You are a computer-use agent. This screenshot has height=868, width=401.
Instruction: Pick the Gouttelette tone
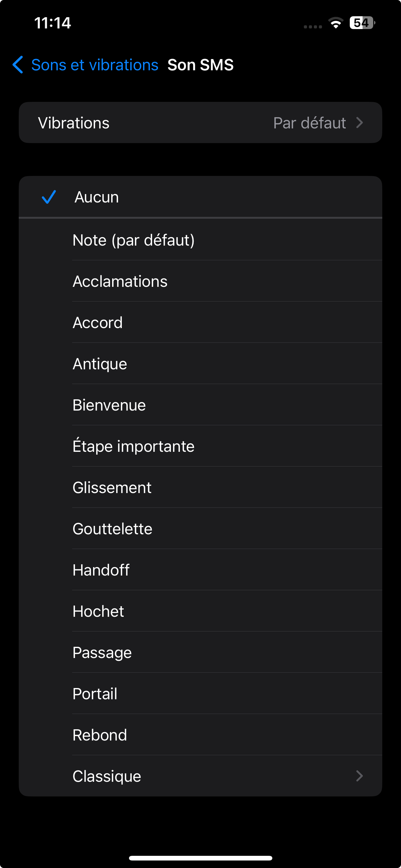(x=112, y=529)
